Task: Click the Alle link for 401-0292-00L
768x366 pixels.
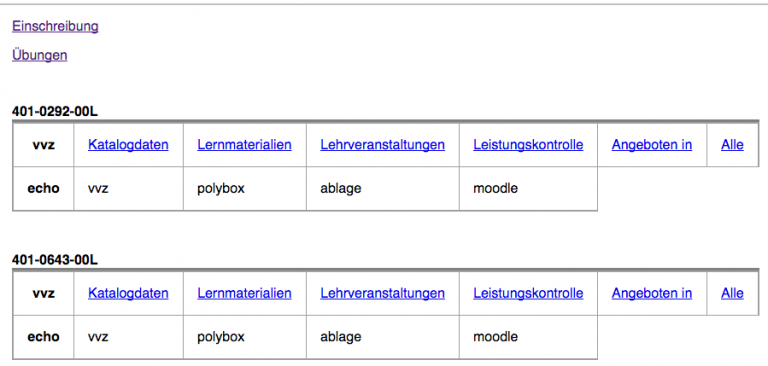Action: point(732,145)
